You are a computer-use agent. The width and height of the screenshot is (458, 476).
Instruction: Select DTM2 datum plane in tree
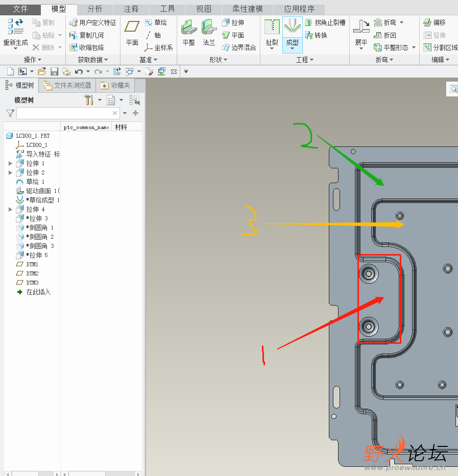click(x=27, y=273)
